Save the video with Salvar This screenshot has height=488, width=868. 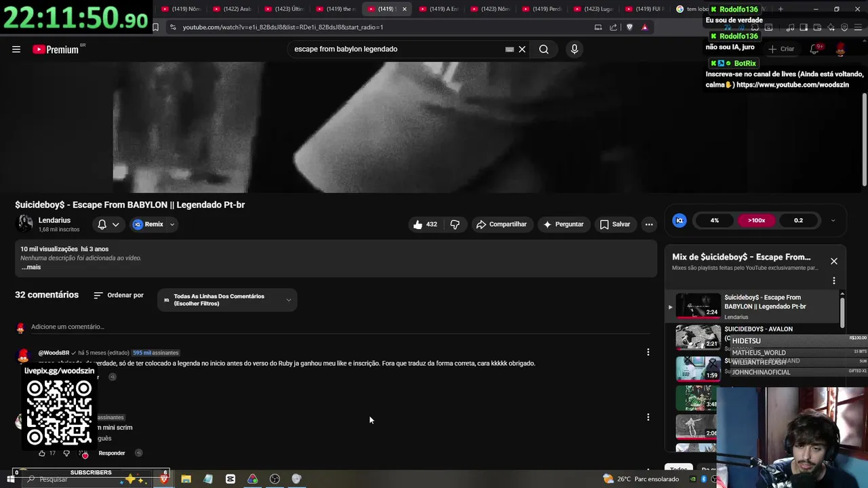(x=615, y=224)
